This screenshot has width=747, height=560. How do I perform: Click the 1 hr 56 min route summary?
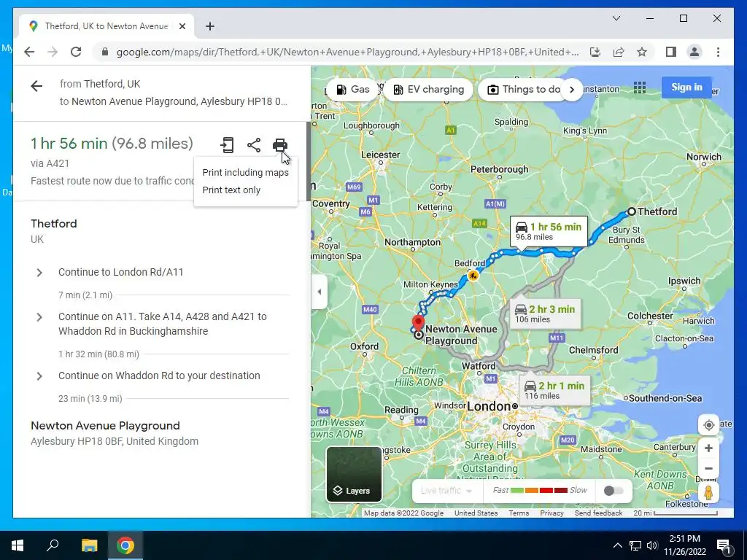click(x=112, y=144)
